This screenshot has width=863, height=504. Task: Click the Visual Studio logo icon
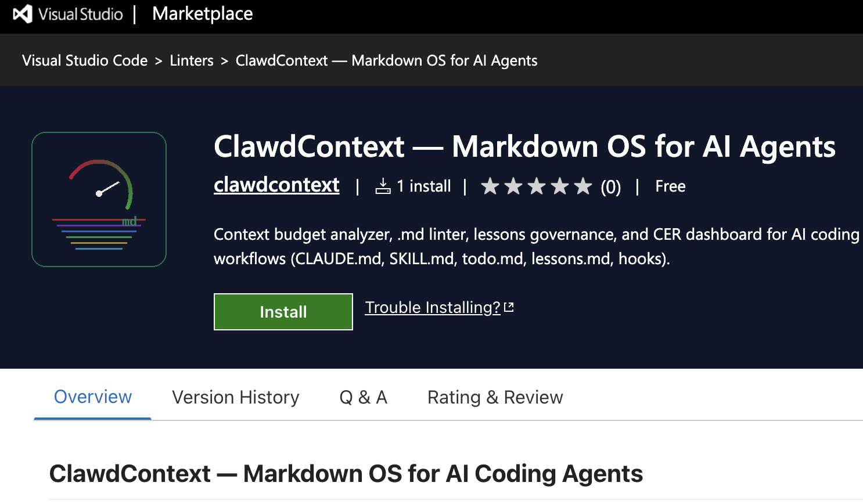[22, 14]
